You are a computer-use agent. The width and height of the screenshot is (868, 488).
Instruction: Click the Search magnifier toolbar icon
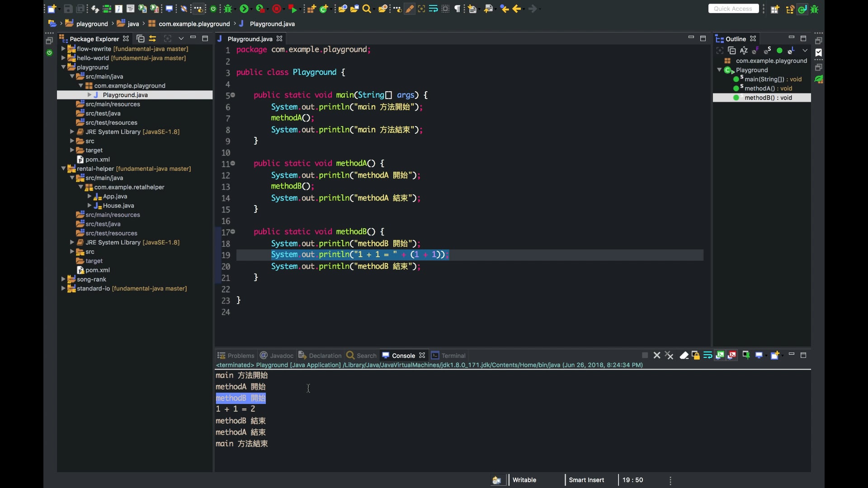click(x=367, y=9)
